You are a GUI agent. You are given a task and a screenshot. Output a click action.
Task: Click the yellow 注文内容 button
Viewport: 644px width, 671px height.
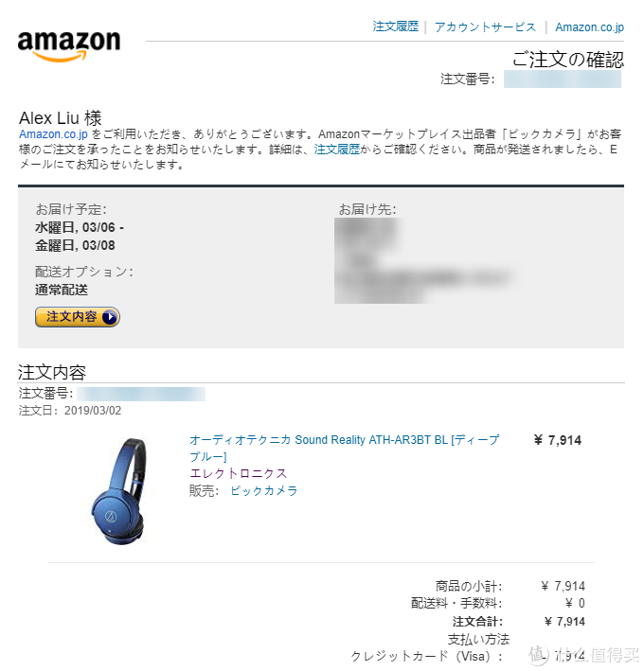pyautogui.click(x=78, y=317)
